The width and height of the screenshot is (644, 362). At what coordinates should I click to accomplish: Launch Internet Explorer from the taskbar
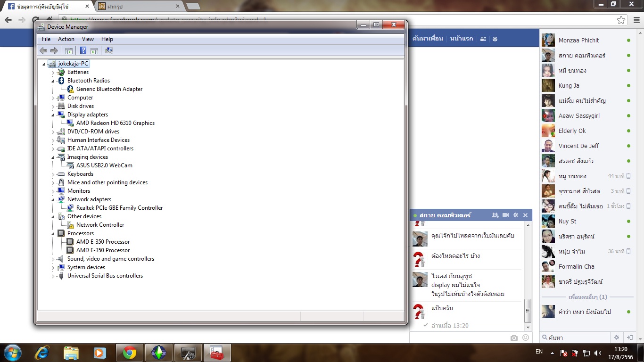pyautogui.click(x=42, y=353)
